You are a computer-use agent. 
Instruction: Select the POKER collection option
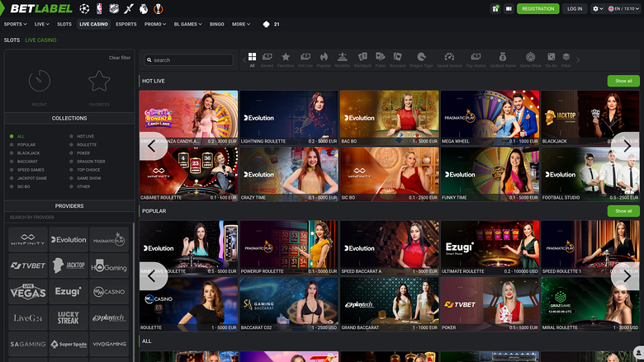(x=80, y=153)
